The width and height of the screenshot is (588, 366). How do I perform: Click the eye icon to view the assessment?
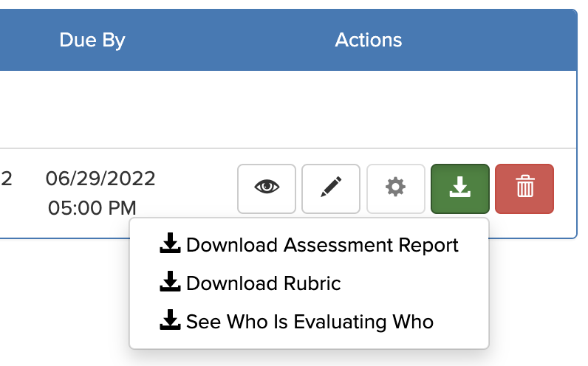[x=267, y=189]
